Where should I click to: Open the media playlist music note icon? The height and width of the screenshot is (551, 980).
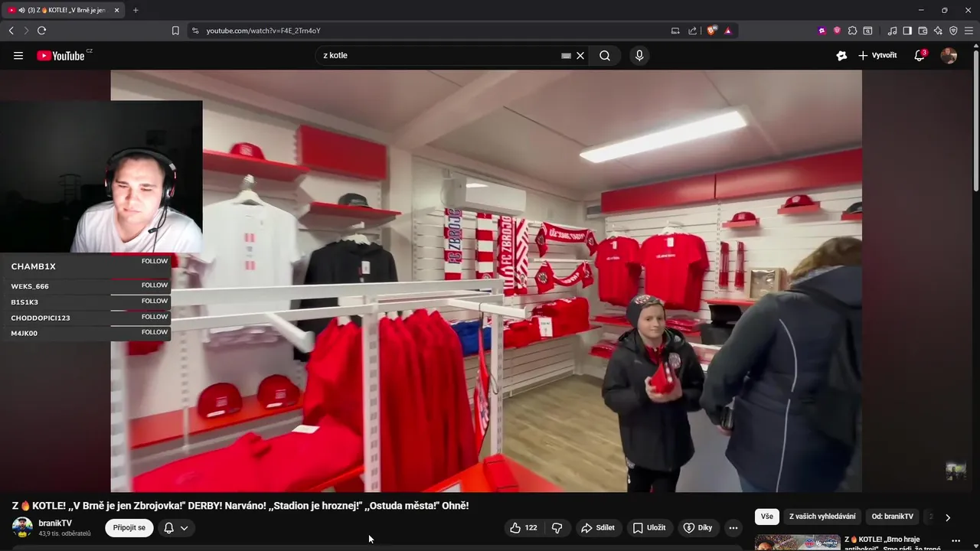pos(892,31)
